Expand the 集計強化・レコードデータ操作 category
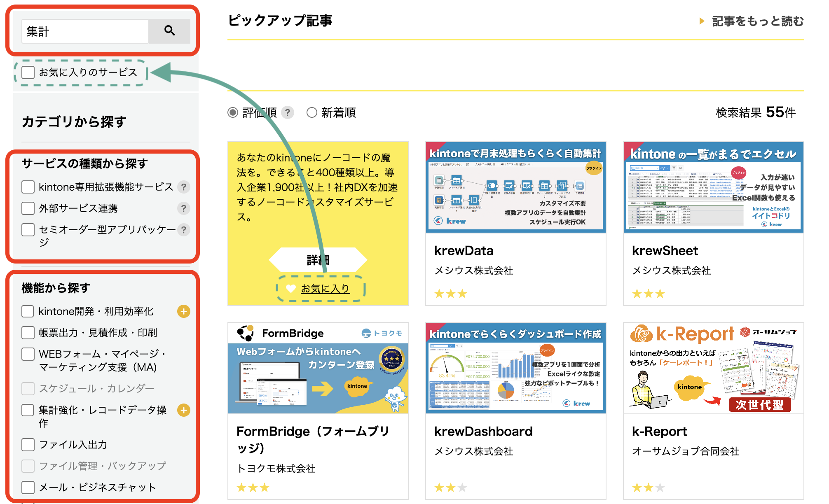This screenshot has width=829, height=504. pyautogui.click(x=184, y=410)
